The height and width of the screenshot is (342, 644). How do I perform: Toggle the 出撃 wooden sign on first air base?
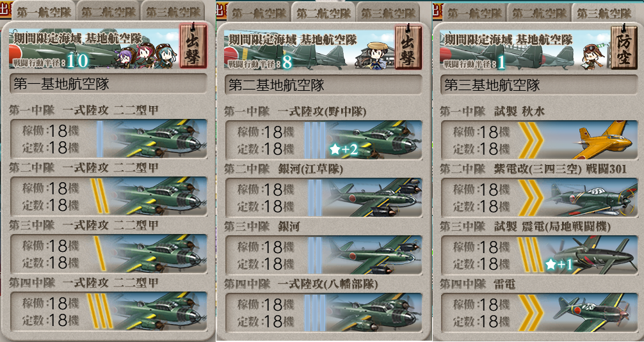[x=193, y=46]
